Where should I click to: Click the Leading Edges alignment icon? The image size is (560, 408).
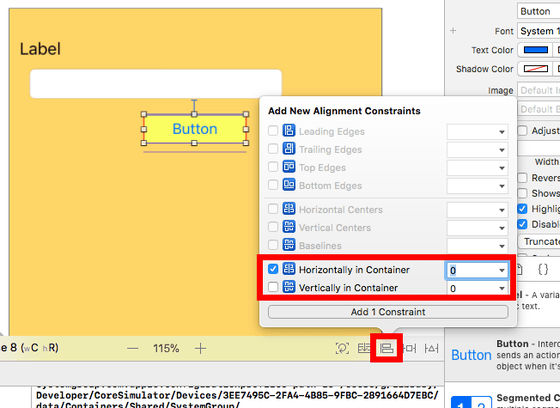pyautogui.click(x=289, y=131)
